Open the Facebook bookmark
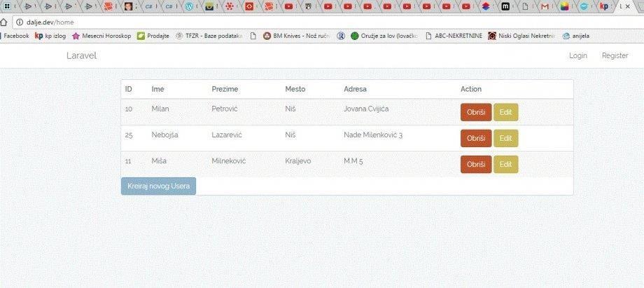 (x=15, y=36)
